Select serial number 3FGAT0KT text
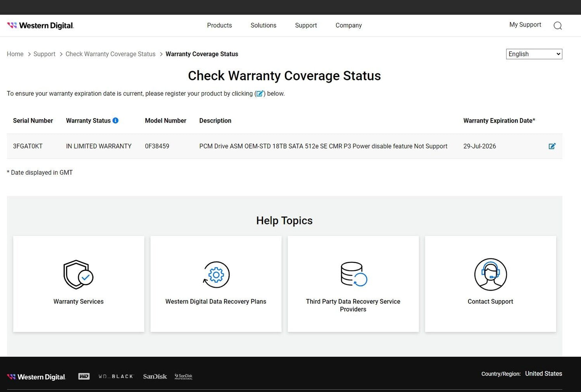 [x=28, y=146]
